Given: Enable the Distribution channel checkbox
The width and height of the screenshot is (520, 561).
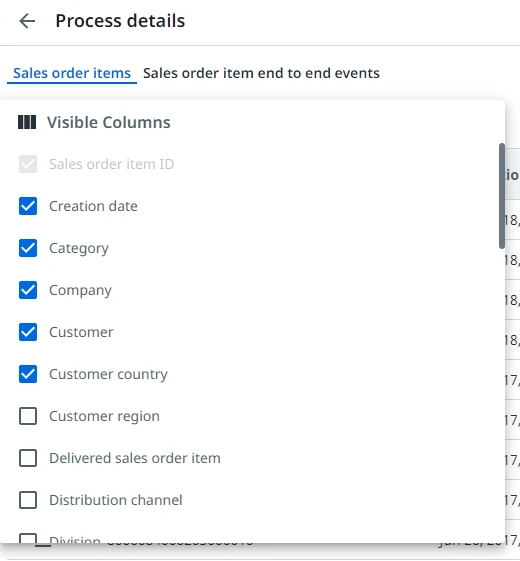Looking at the screenshot, I should click(28, 500).
